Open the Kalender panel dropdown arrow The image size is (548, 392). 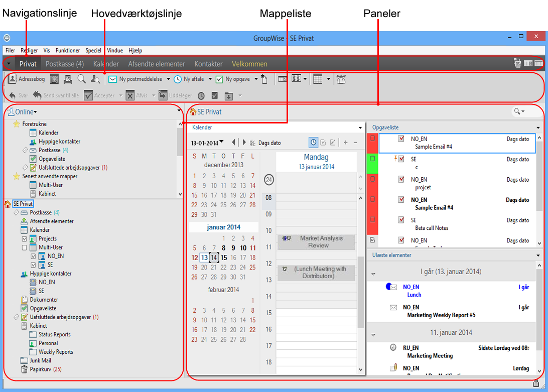coord(360,127)
